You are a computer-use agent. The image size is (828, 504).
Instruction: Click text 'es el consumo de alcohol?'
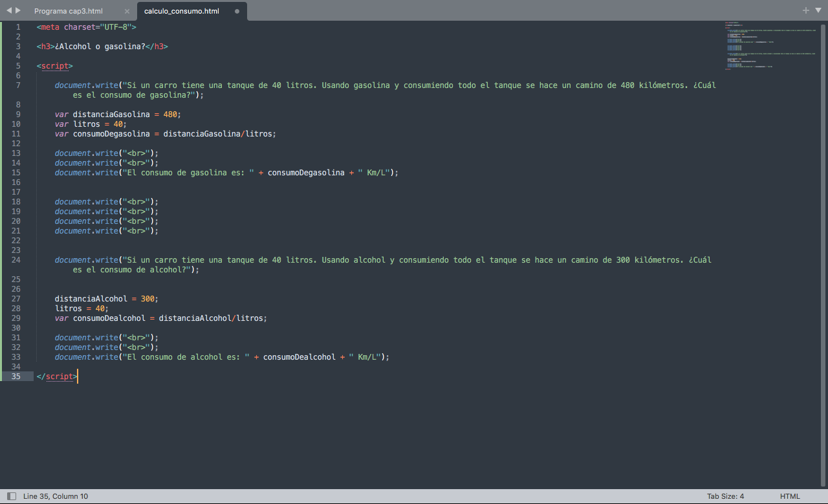coord(130,270)
